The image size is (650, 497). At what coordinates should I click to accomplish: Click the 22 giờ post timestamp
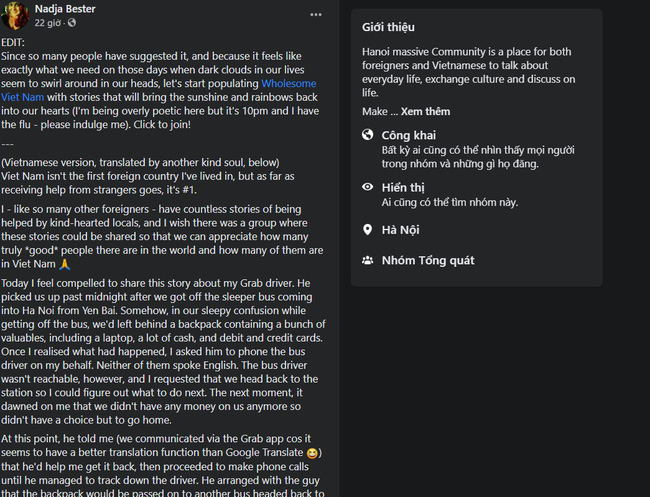coord(50,22)
